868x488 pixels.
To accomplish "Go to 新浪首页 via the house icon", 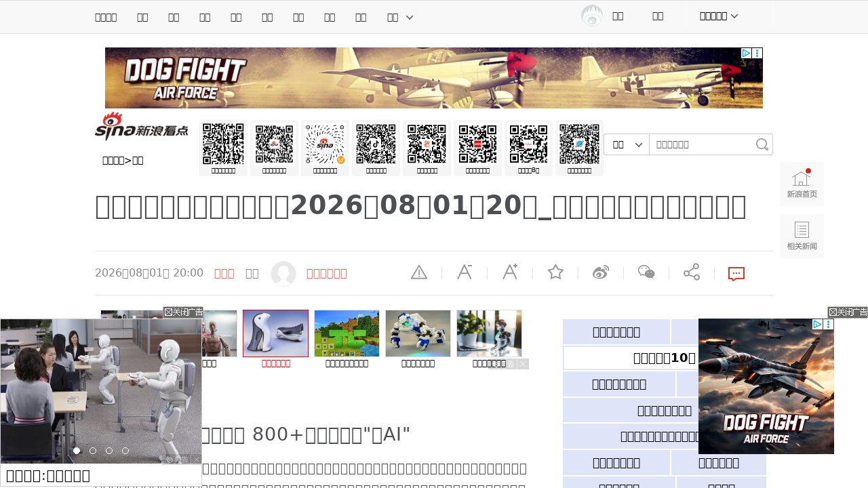I will [x=802, y=184].
